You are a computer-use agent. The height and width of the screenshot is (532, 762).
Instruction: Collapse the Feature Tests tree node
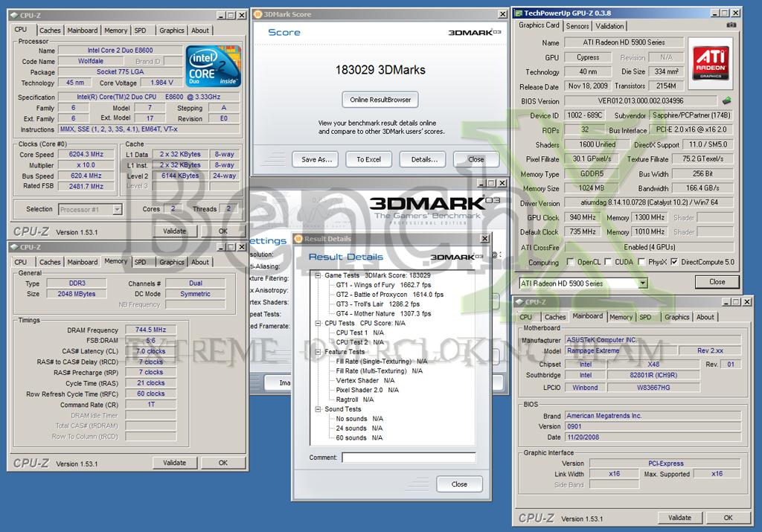click(318, 352)
